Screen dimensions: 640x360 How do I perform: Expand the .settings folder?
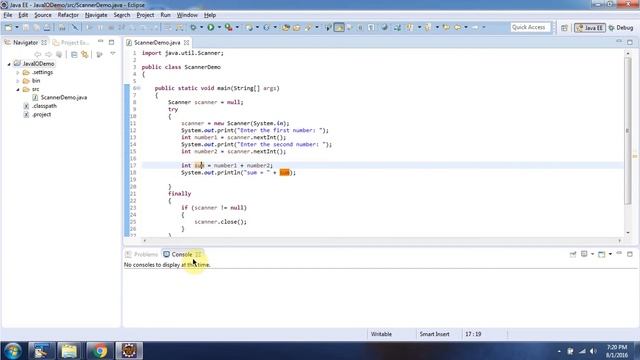click(18, 73)
